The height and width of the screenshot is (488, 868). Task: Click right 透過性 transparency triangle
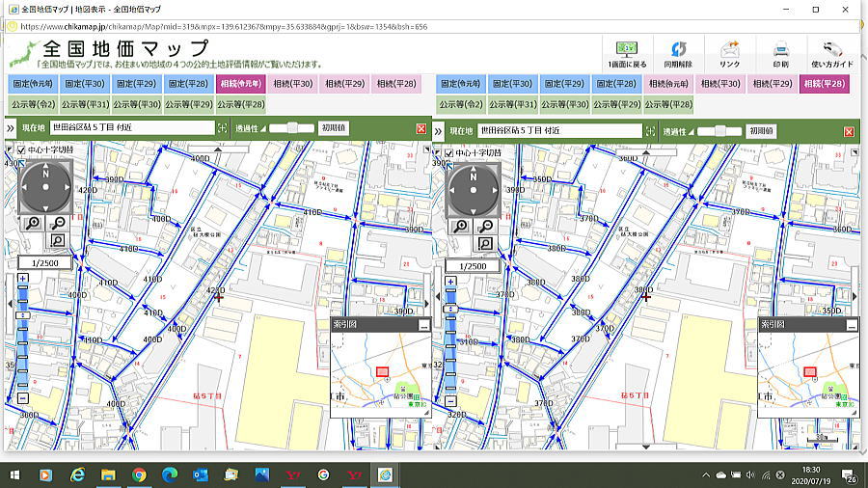pyautogui.click(x=691, y=132)
